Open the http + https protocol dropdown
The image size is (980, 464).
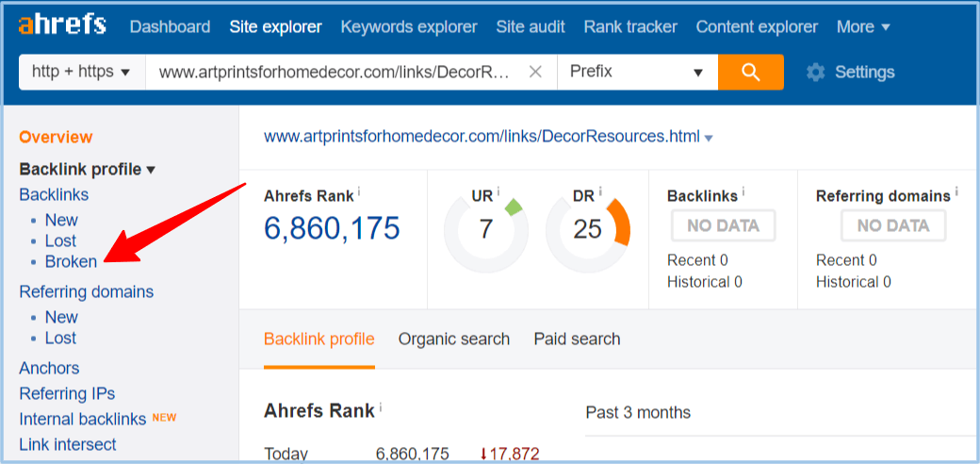pyautogui.click(x=82, y=72)
